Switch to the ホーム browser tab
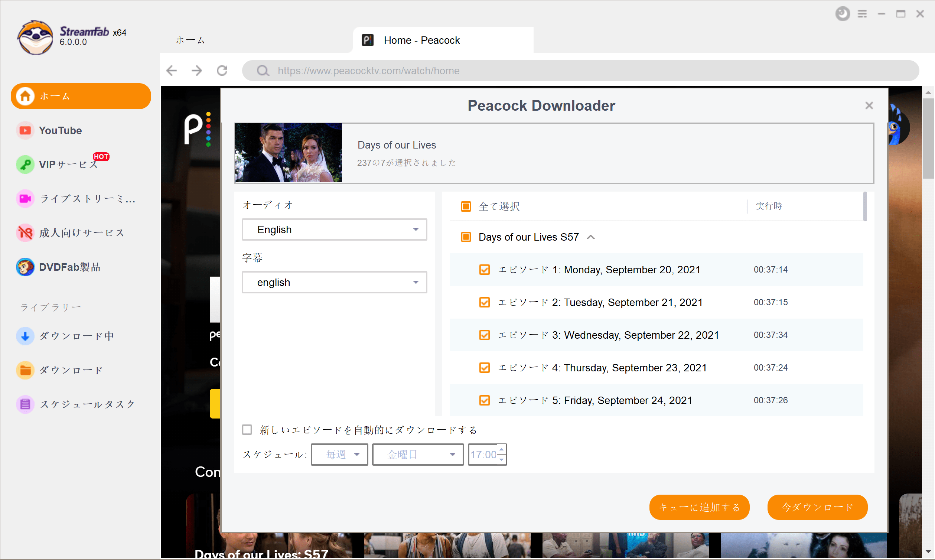The width and height of the screenshot is (935, 560). (190, 40)
